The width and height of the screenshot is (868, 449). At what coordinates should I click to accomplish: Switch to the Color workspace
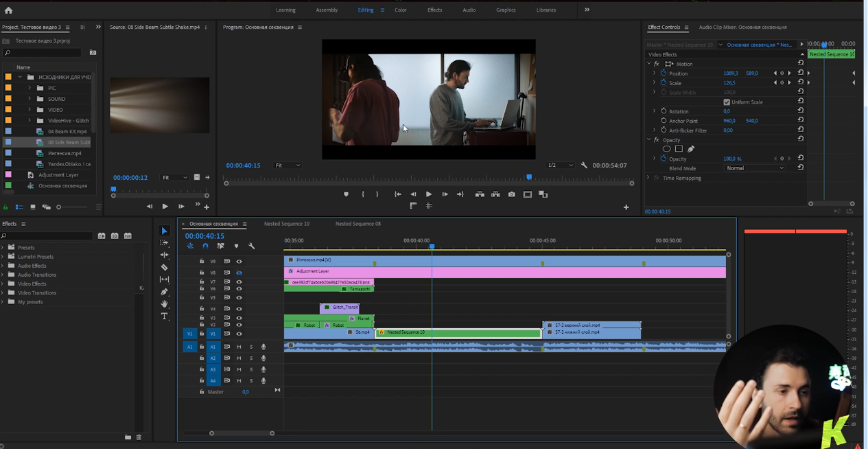400,10
